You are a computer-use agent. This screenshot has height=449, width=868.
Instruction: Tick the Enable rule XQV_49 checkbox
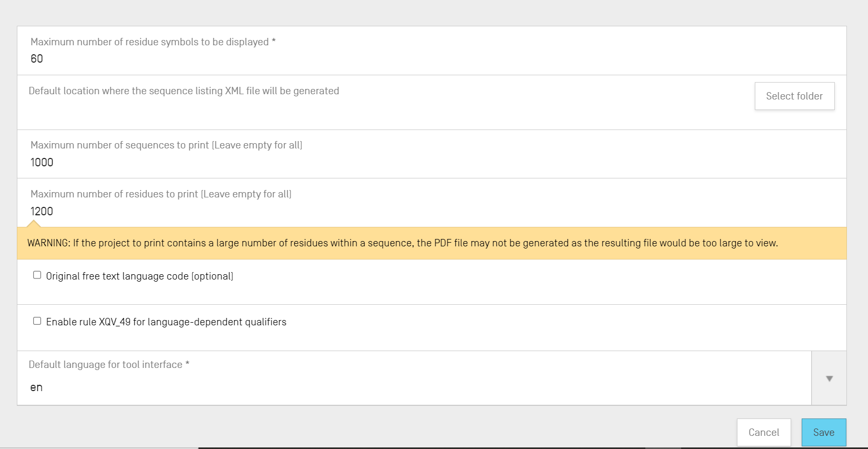[x=37, y=321]
